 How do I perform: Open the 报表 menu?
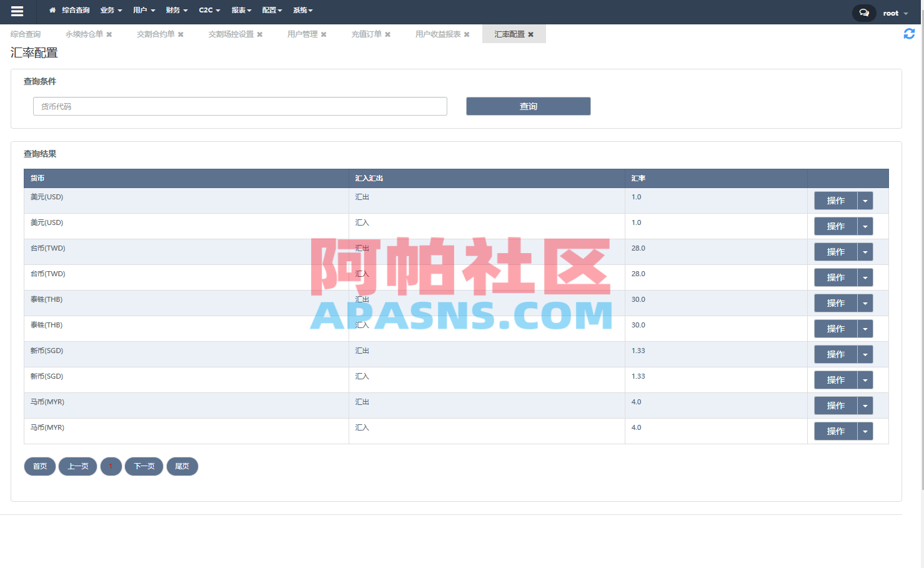[241, 10]
